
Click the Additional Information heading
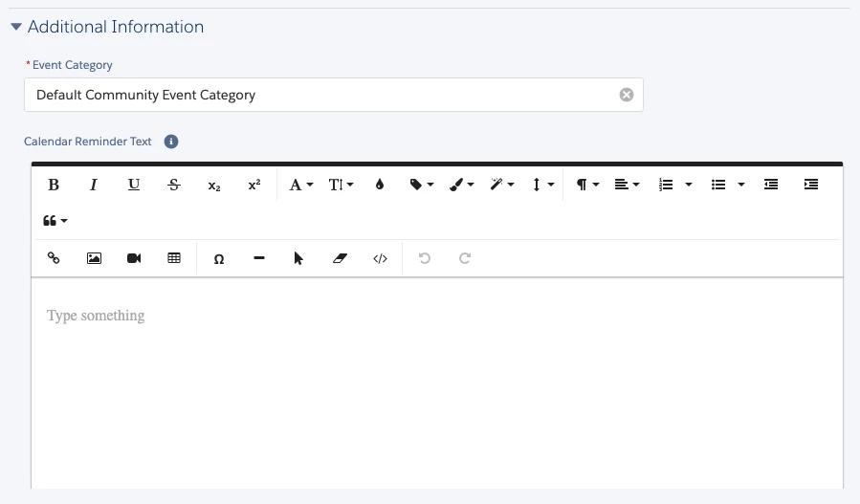pos(116,27)
